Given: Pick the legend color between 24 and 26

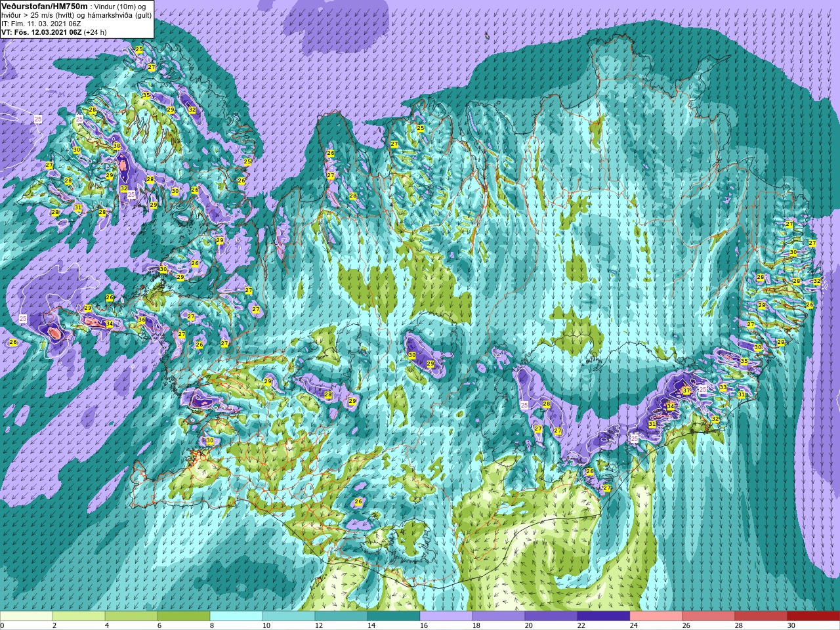Looking at the screenshot, I should 656,616.
